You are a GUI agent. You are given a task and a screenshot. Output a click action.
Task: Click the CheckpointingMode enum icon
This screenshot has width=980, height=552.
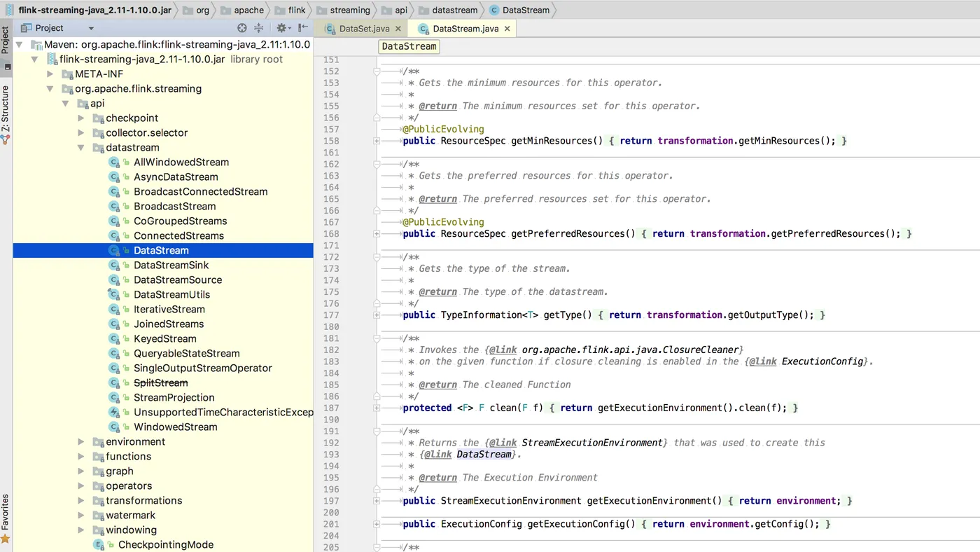[99, 544]
